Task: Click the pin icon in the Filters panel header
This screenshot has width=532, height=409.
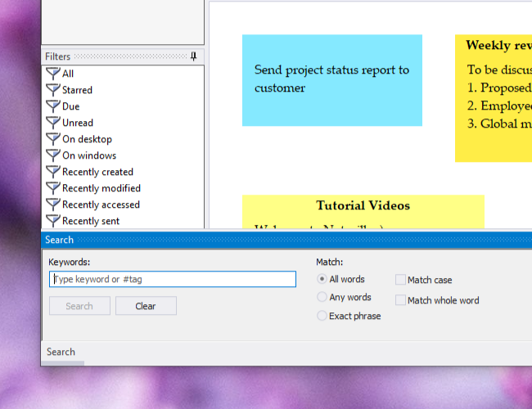Action: tap(193, 56)
